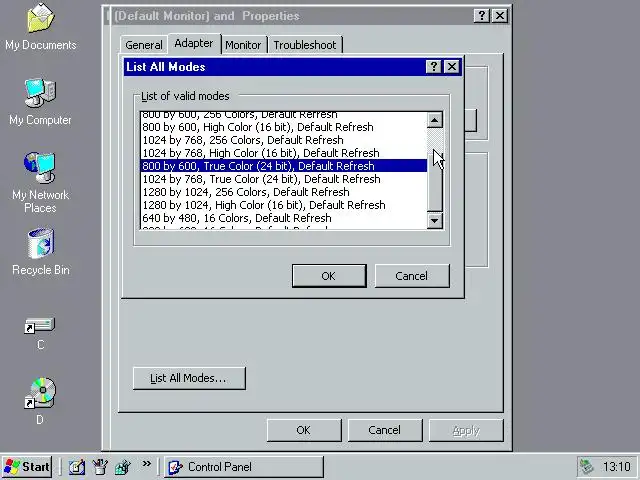Click Cancel in List All Modes dialog
Screen dimensions: 640x480
412,276
